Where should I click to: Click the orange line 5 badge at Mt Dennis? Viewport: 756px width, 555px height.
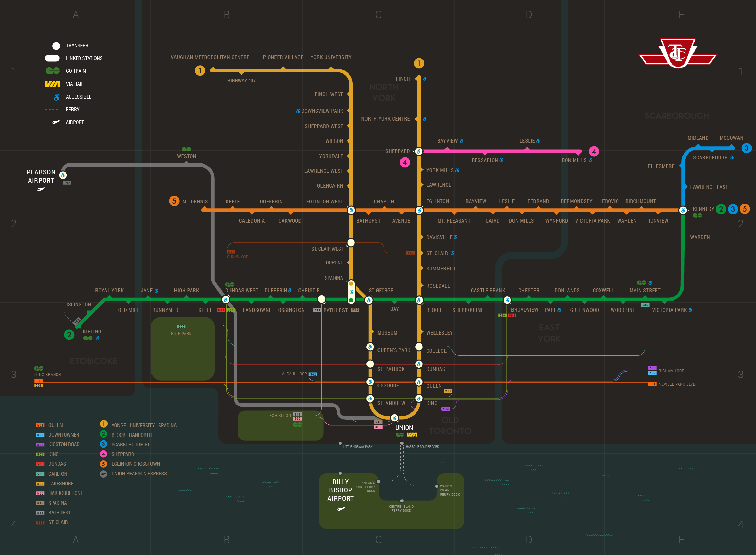174,201
